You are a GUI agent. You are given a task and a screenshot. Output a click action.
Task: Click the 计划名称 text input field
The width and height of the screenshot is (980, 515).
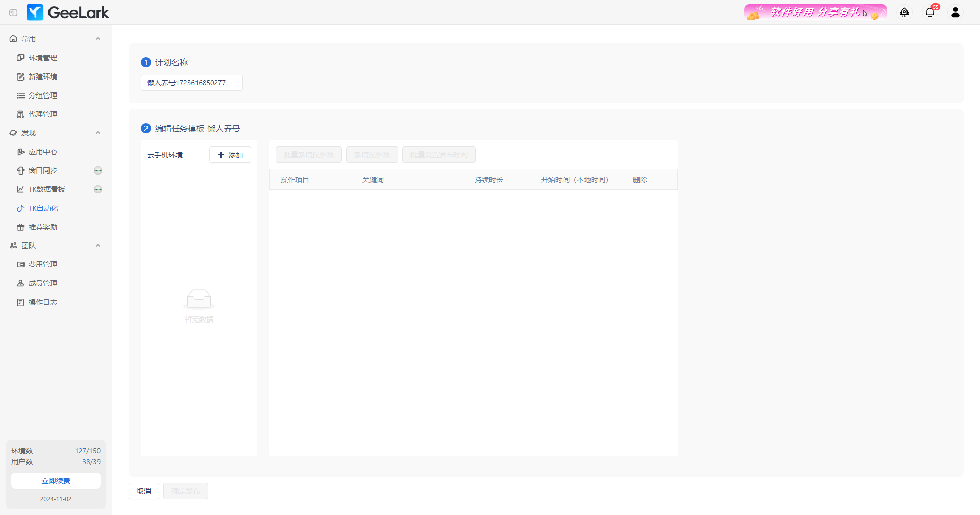click(x=191, y=83)
